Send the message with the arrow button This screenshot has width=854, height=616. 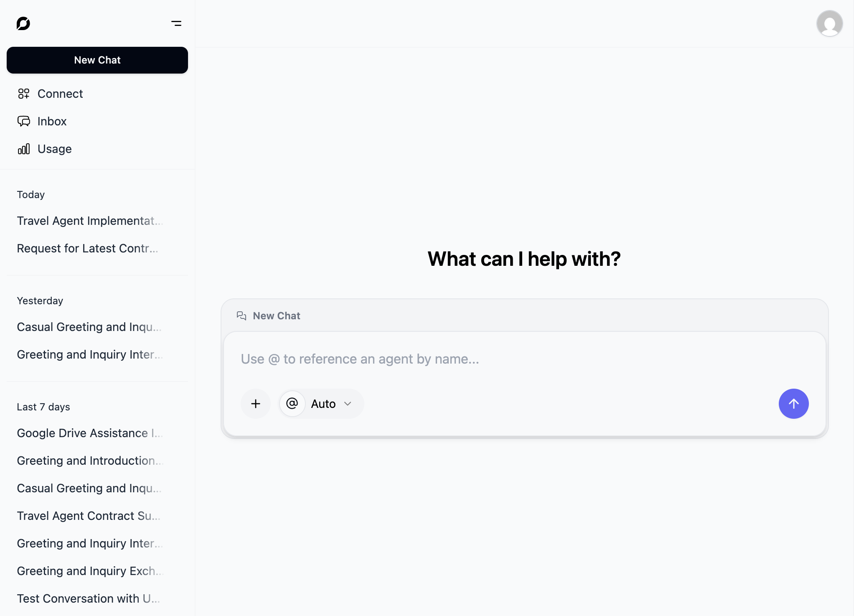(x=793, y=404)
